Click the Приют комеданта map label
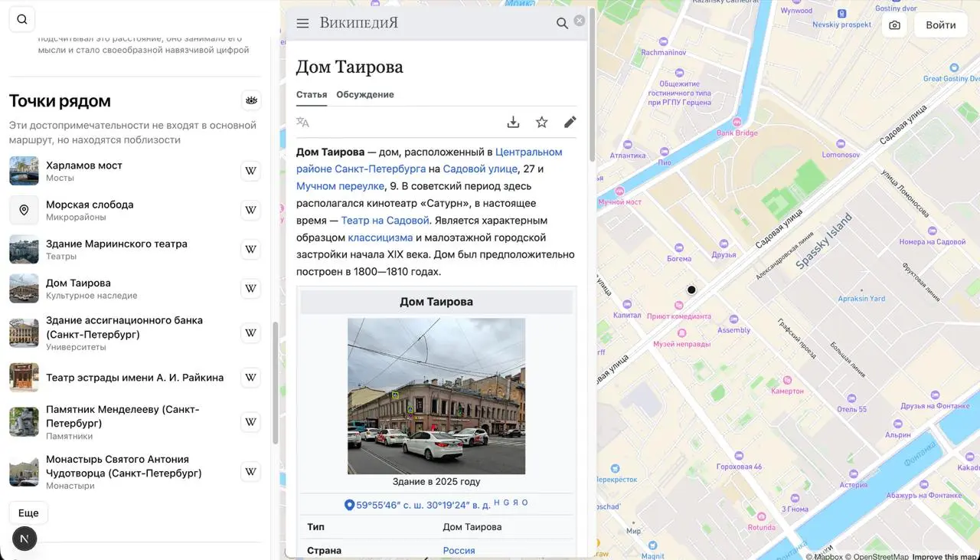This screenshot has width=980, height=560. (x=679, y=316)
